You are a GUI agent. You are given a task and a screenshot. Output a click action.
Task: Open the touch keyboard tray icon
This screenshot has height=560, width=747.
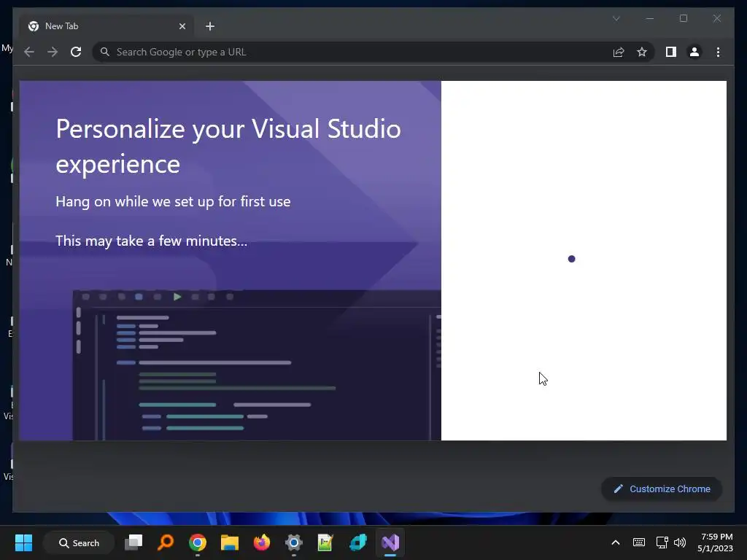[639, 542]
